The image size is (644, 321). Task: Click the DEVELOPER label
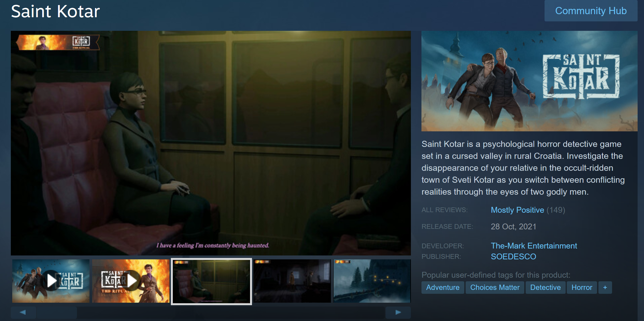point(443,246)
